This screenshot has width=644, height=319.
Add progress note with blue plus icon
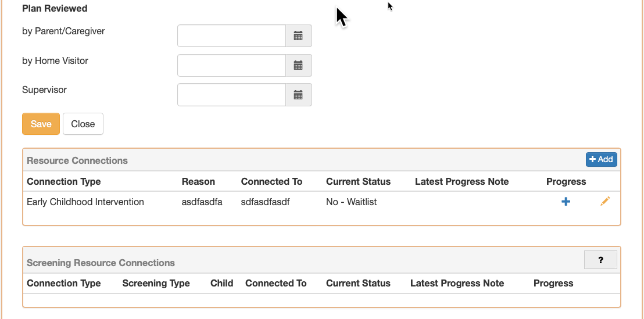point(566,202)
